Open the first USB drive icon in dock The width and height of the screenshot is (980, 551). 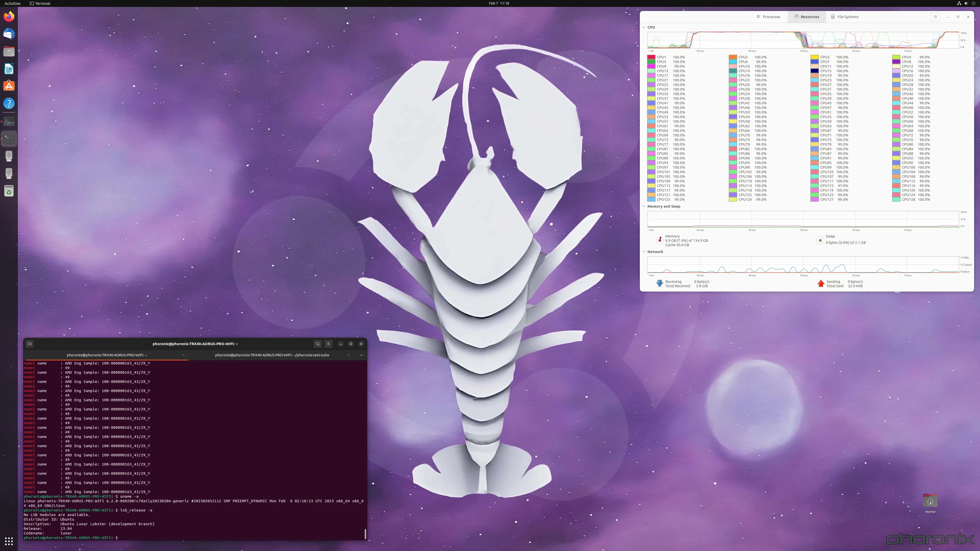pyautogui.click(x=9, y=156)
